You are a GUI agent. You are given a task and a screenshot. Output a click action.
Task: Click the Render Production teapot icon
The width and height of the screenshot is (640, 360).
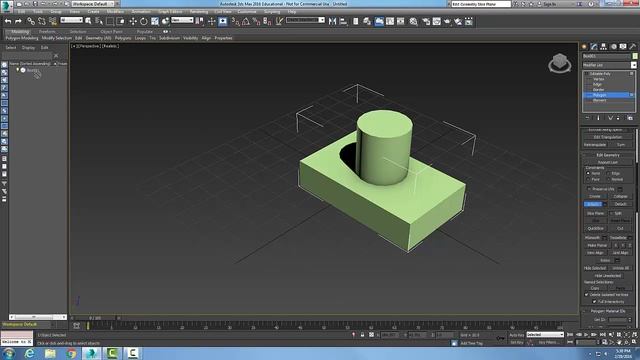[448, 21]
